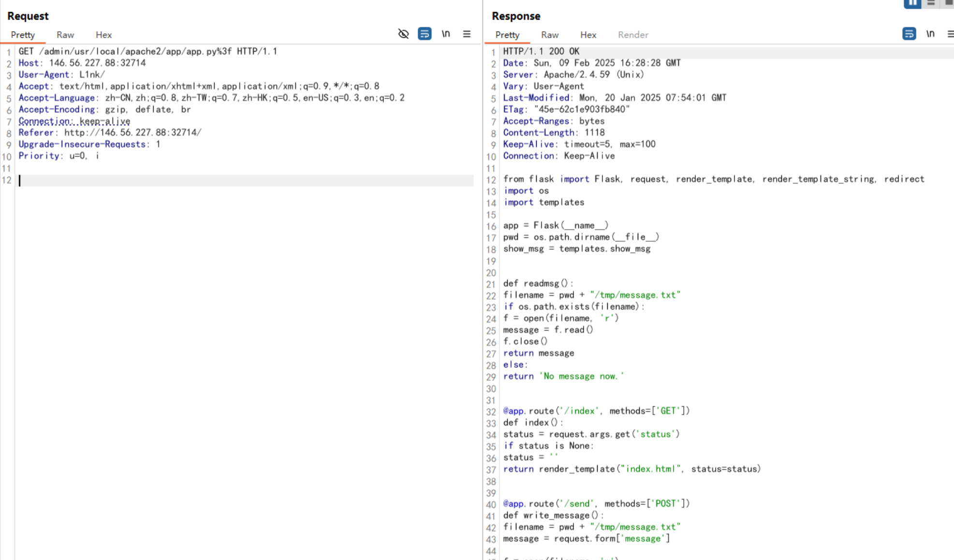Viewport: 954px width, 560px height.
Task: Select side-by-side split layout icon
Action: pos(912,3)
